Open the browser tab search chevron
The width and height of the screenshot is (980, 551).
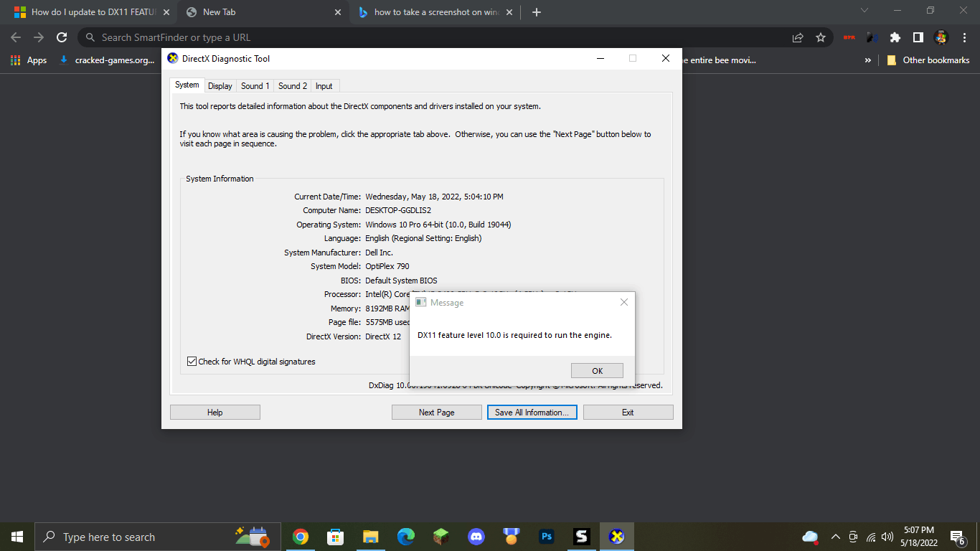click(x=864, y=11)
